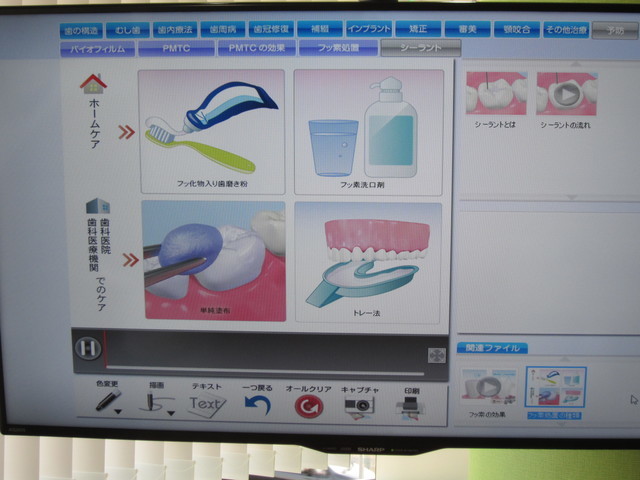Click the シーラントの流れ caption
Screen dimensions: 640x480
565,125
